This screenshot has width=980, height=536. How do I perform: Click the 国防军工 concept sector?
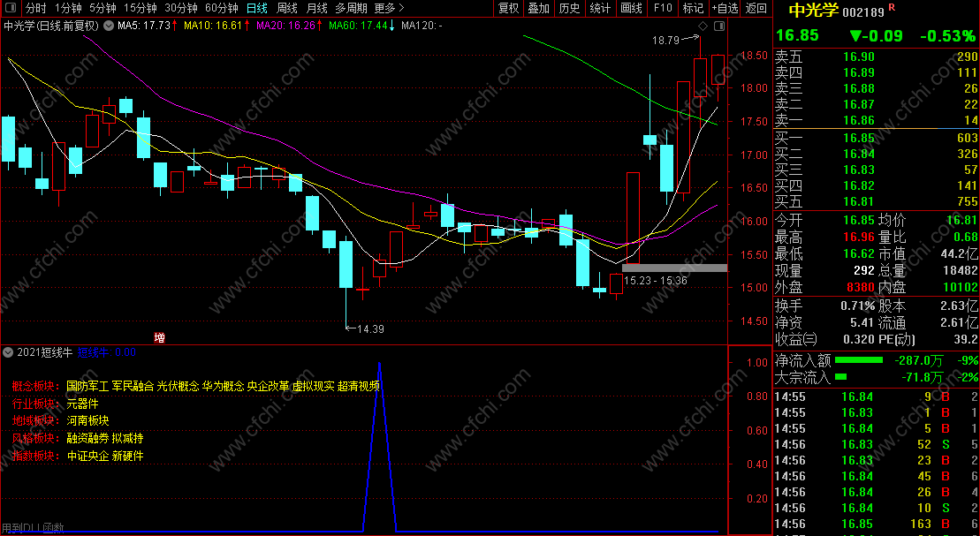(87, 386)
